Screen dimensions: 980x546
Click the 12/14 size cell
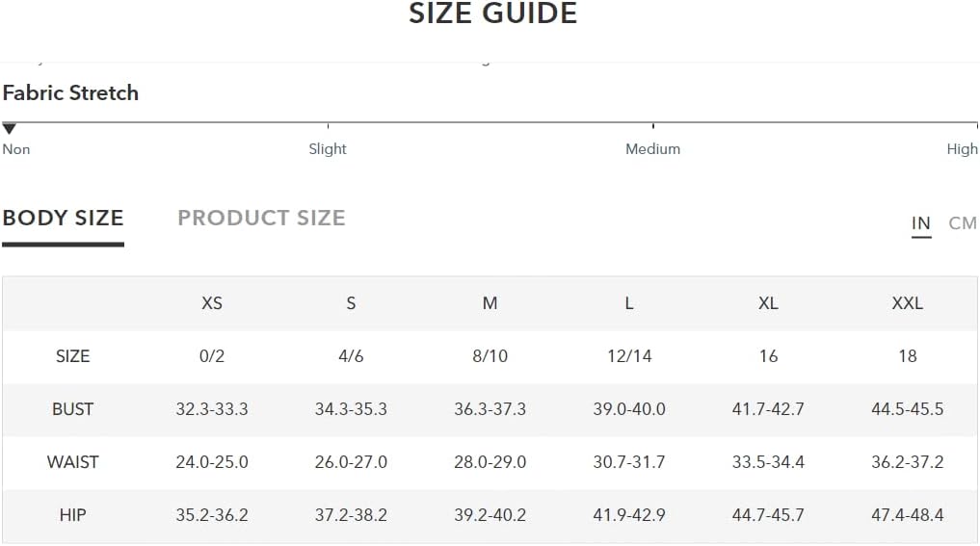pyautogui.click(x=629, y=356)
